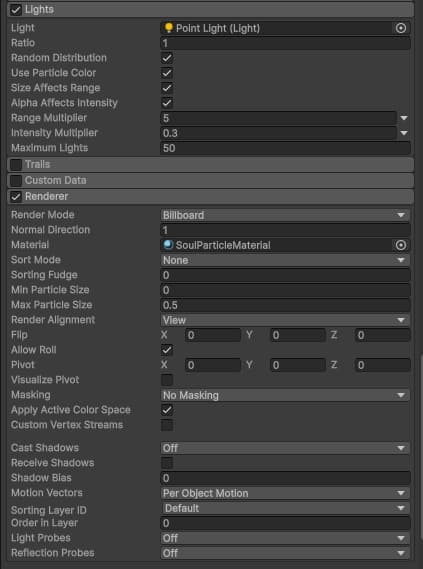Toggle the Renderer module checkbox
Screen dimensions: 423x569
[x=16, y=196]
